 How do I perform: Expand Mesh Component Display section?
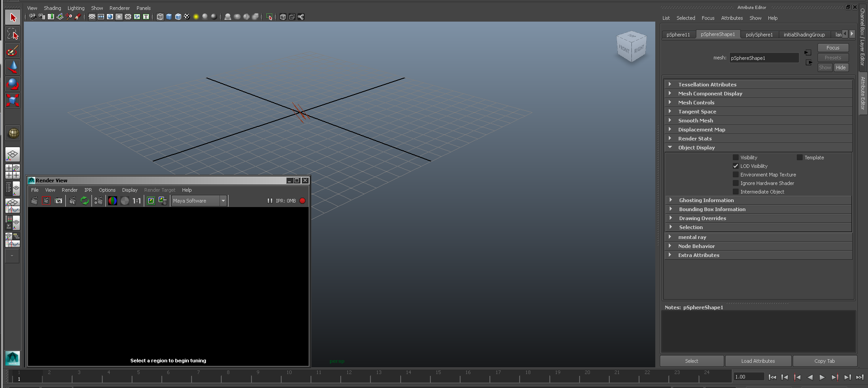[758, 94]
